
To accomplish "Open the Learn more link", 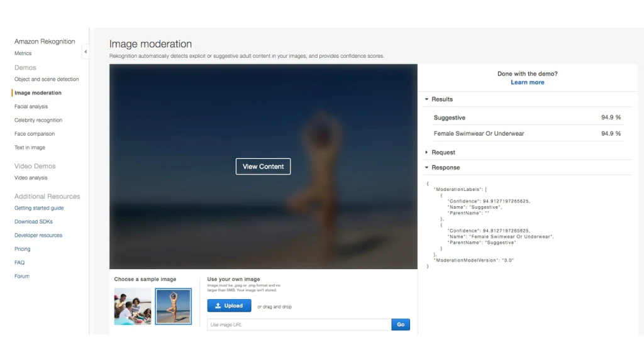I will [x=527, y=82].
